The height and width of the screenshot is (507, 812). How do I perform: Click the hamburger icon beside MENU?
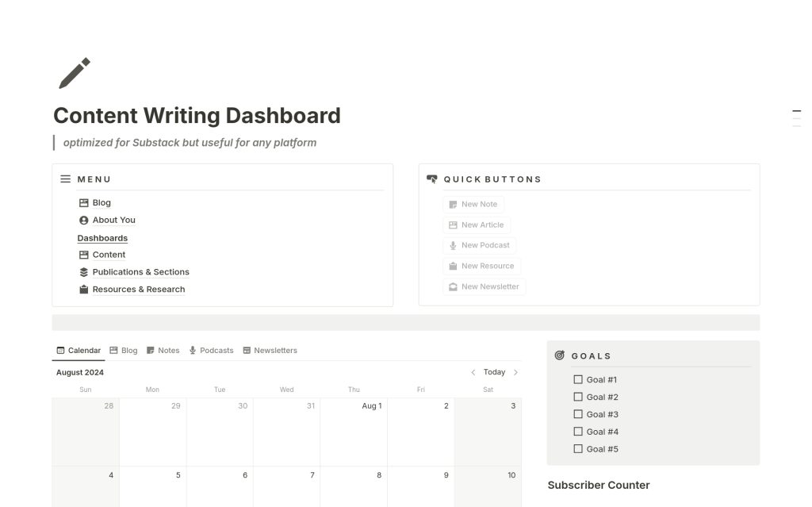pos(66,179)
